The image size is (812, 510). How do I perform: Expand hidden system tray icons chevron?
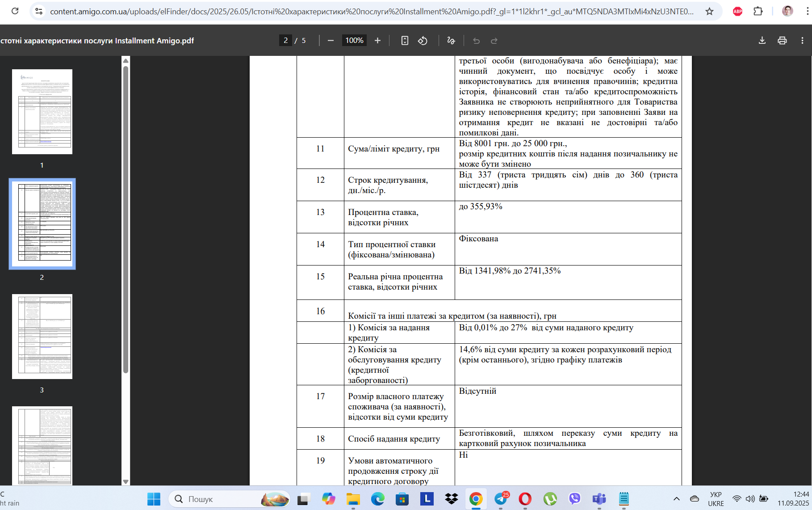pos(677,499)
